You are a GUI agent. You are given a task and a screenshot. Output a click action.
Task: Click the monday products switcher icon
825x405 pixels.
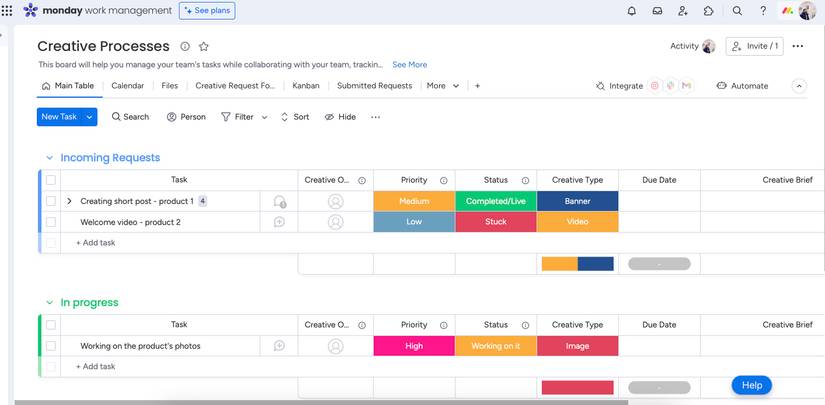pyautogui.click(x=788, y=11)
